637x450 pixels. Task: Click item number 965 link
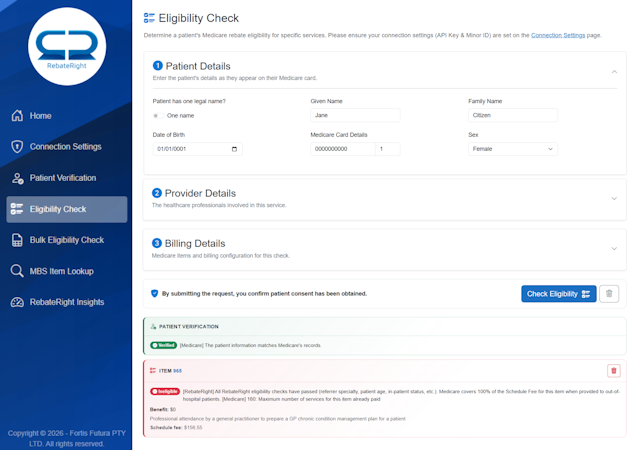(x=178, y=371)
